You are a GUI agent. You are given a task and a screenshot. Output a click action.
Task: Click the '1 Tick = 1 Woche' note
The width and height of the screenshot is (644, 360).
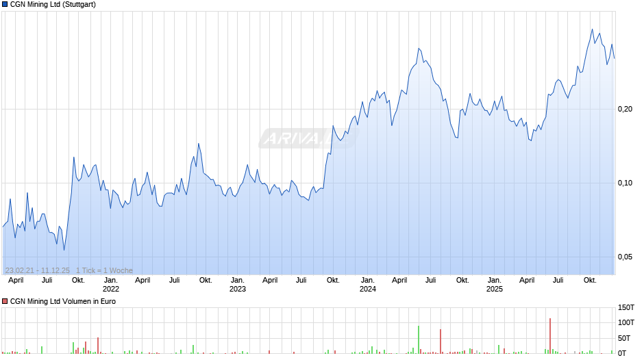104,270
